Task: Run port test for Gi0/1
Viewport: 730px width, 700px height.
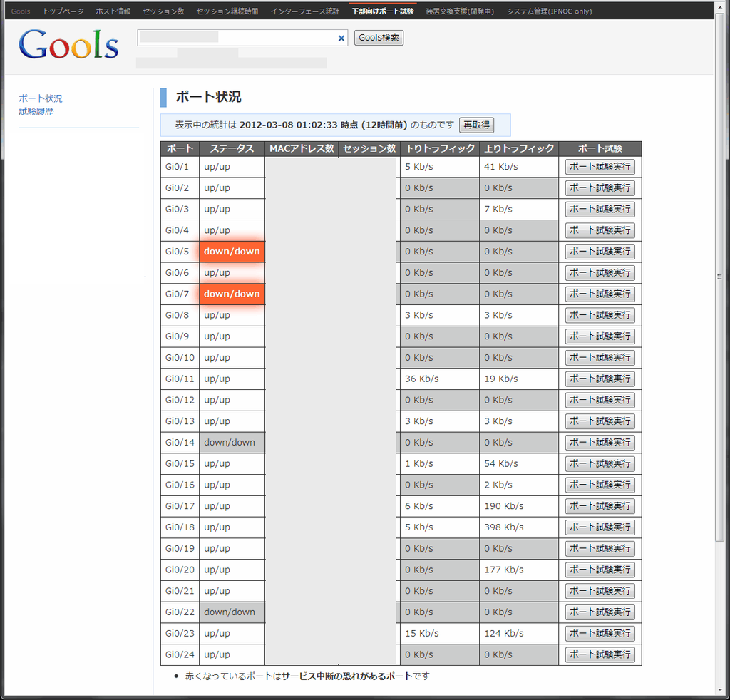Action: (600, 167)
